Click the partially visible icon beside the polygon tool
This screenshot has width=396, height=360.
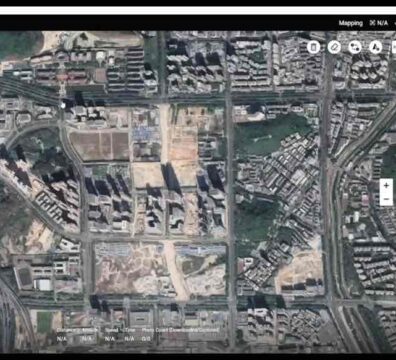pos(394,47)
